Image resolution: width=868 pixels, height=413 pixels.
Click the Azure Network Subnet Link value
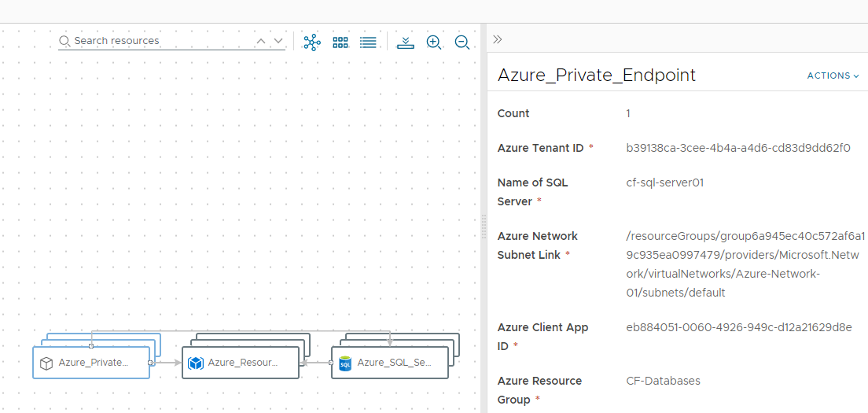point(745,264)
